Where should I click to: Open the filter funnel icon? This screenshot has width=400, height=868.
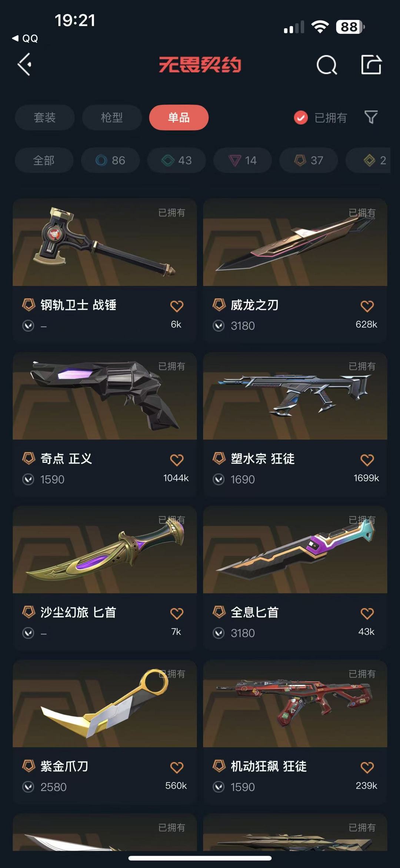tap(371, 118)
